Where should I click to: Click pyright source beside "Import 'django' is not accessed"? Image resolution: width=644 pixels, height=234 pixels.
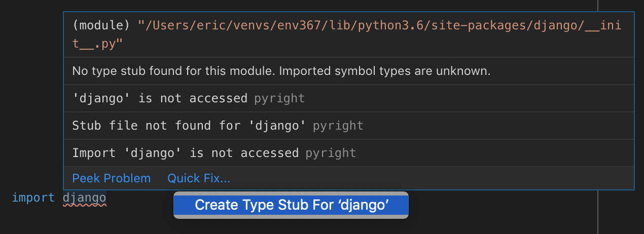(331, 153)
